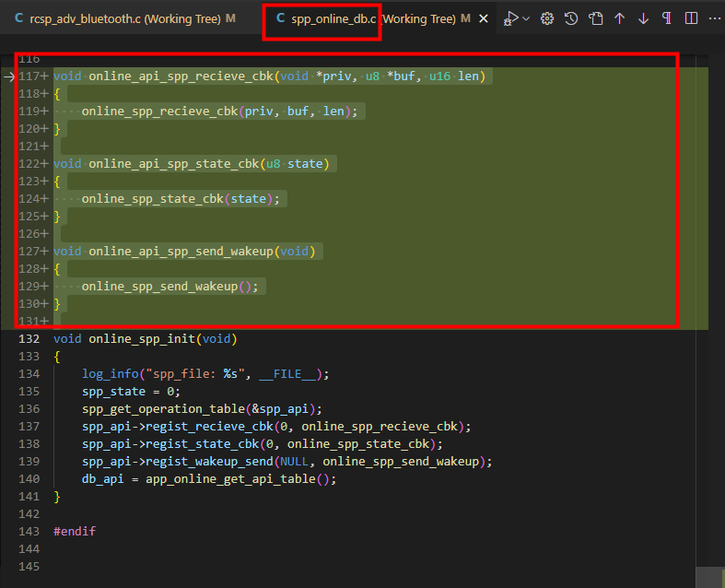Click online_spp_send_wakeup call on line 129
This screenshot has height=588, width=725.
(x=160, y=287)
